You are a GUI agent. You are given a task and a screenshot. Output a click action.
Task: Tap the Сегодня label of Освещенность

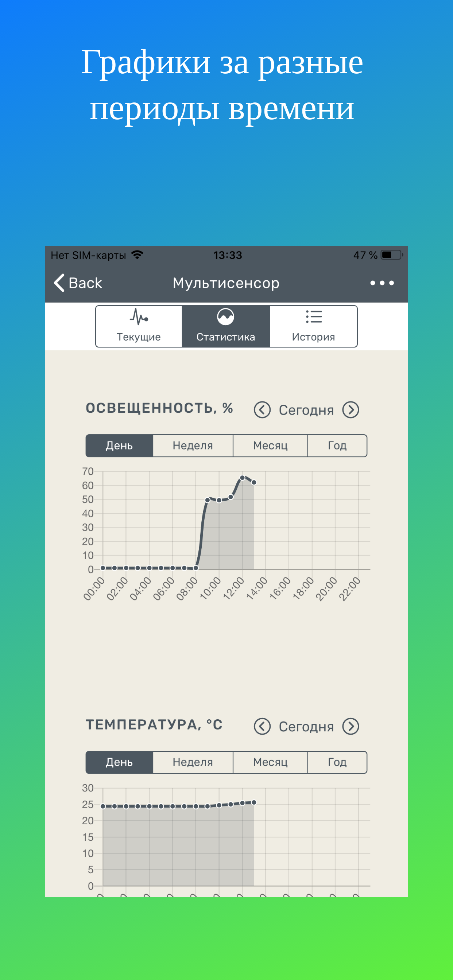tap(306, 410)
